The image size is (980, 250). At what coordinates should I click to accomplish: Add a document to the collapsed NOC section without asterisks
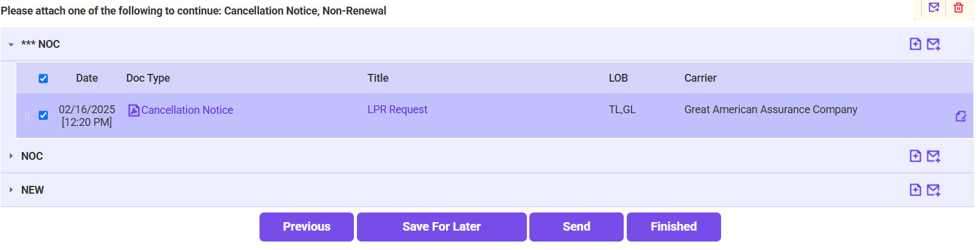[915, 156]
